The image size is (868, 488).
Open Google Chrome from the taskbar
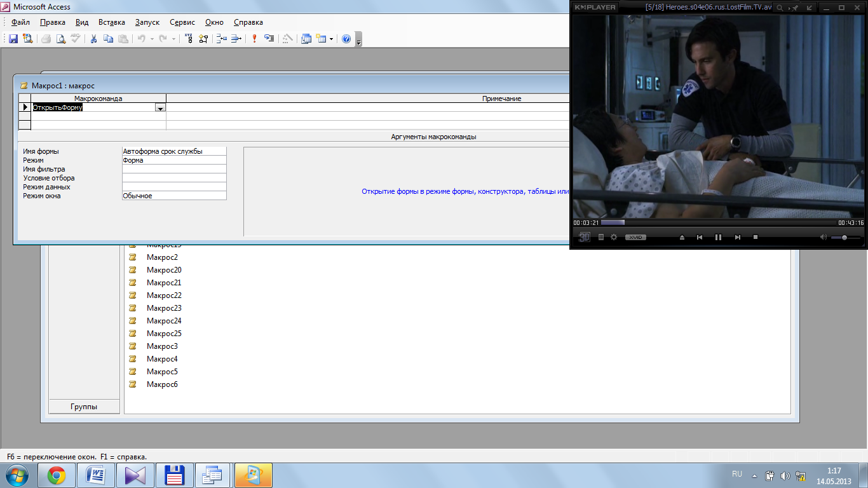tap(57, 475)
